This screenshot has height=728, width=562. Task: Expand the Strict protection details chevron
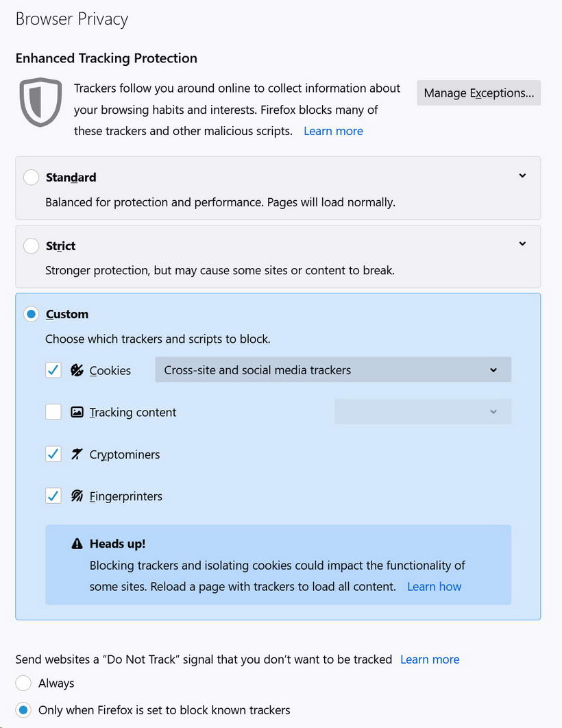(x=522, y=244)
